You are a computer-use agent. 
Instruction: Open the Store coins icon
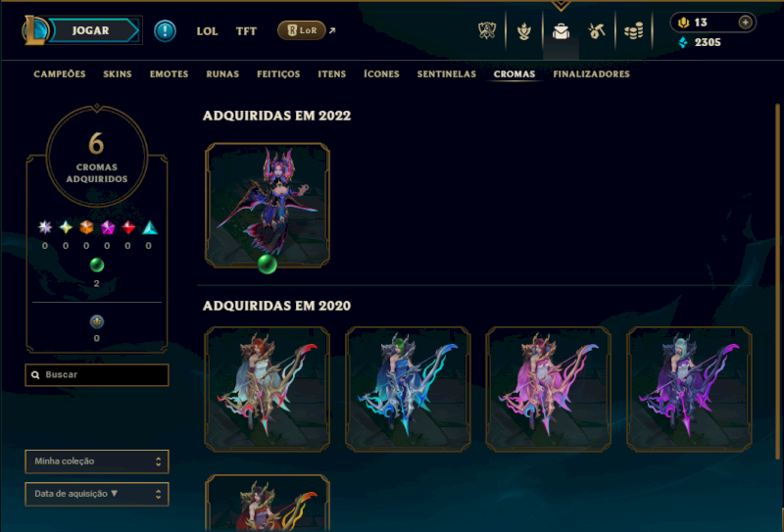pyautogui.click(x=633, y=31)
